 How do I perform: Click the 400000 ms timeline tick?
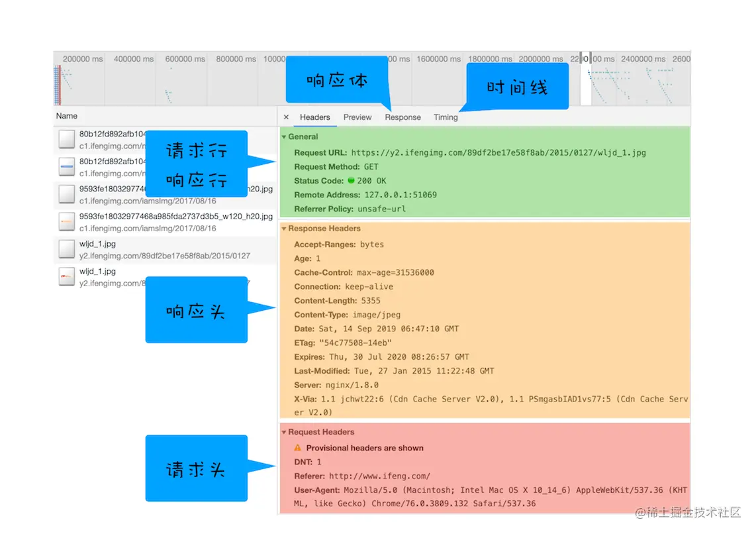134,59
